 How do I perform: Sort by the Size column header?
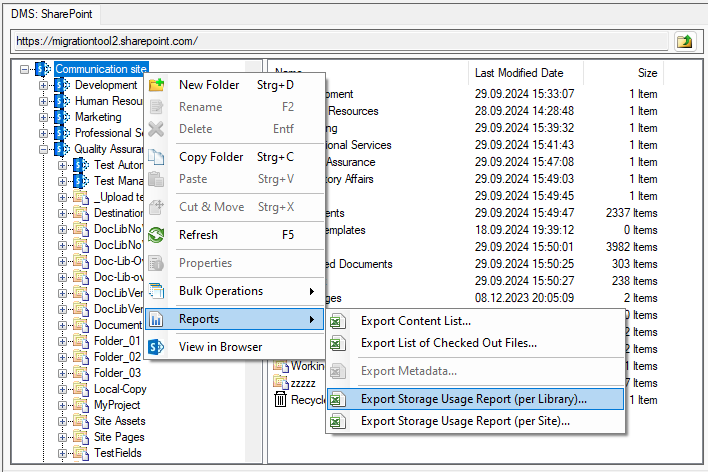(x=624, y=73)
